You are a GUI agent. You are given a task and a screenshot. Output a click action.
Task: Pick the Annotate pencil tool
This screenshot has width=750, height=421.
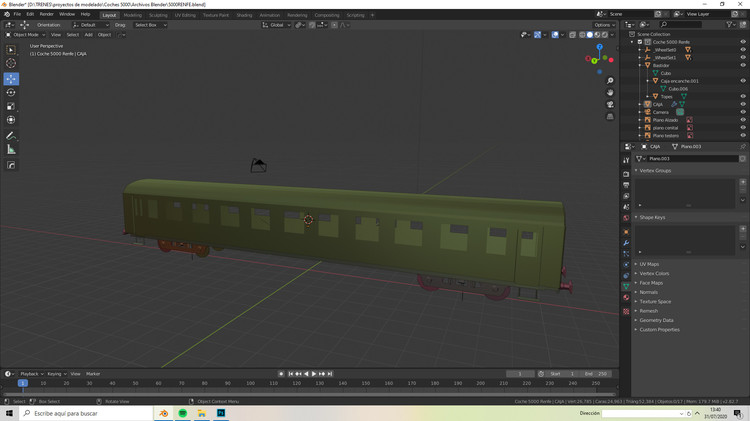pos(11,136)
